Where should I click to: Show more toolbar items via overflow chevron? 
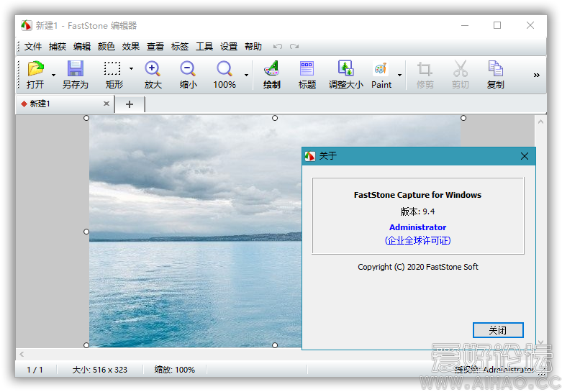pos(536,75)
